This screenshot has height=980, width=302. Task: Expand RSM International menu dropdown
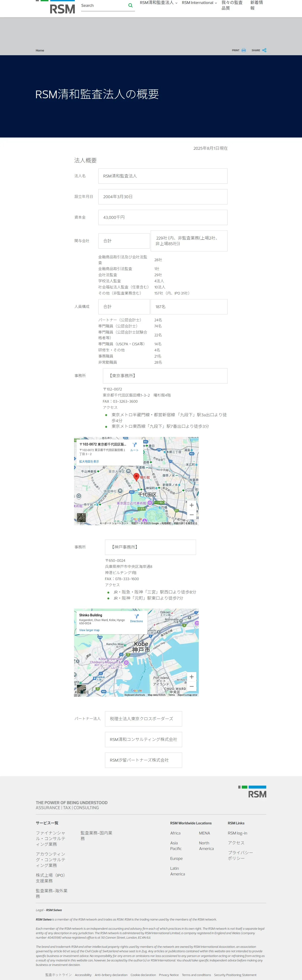click(x=199, y=3)
